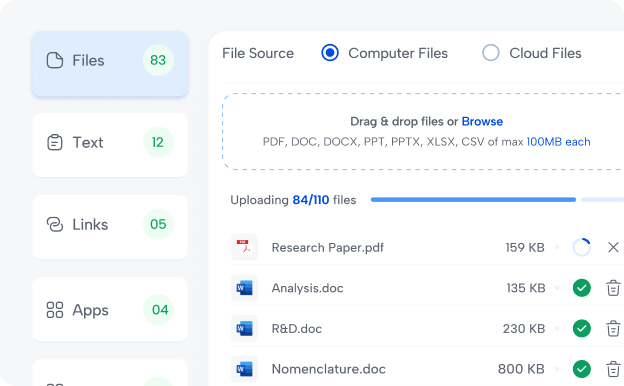Click the Links count badge 05

(x=158, y=224)
